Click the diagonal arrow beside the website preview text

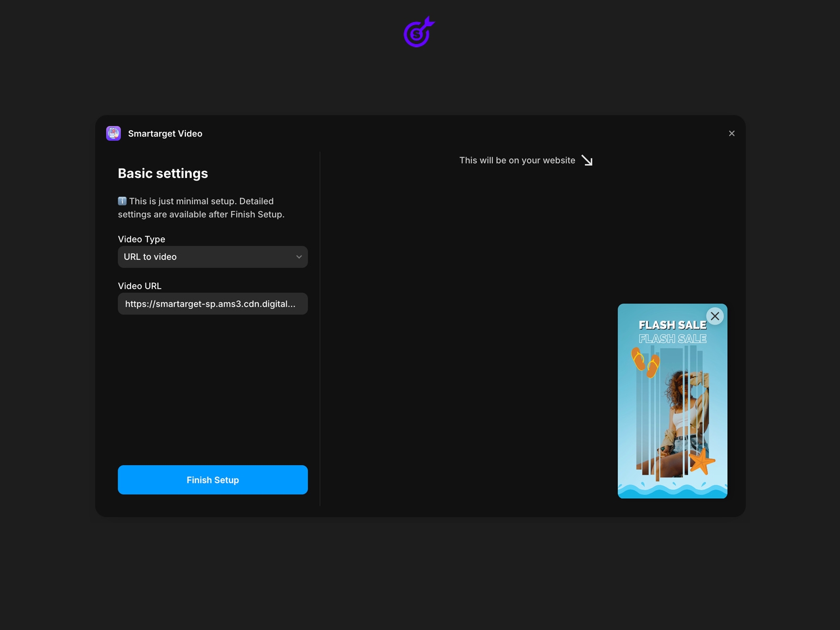(586, 161)
